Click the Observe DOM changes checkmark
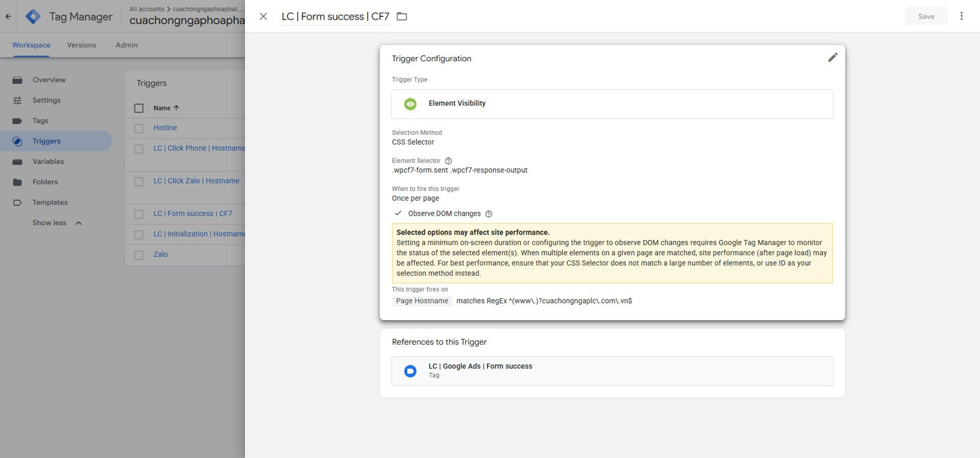The width and height of the screenshot is (980, 458). 398,213
